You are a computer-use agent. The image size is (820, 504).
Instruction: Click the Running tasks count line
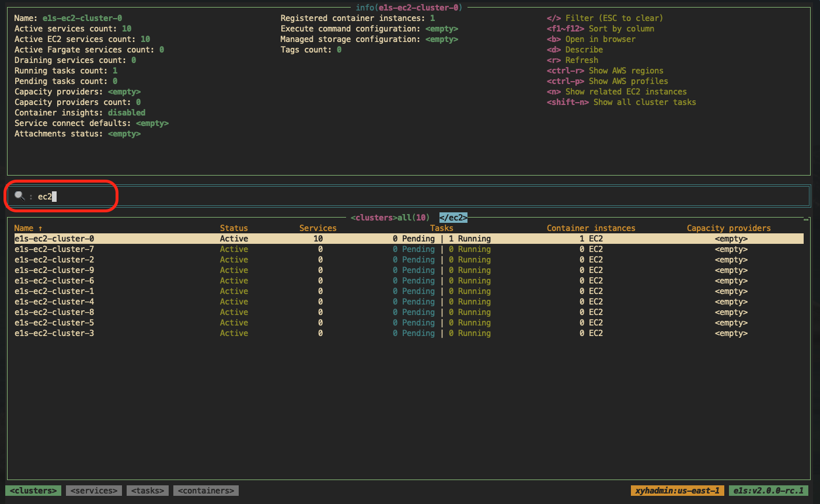pos(66,71)
